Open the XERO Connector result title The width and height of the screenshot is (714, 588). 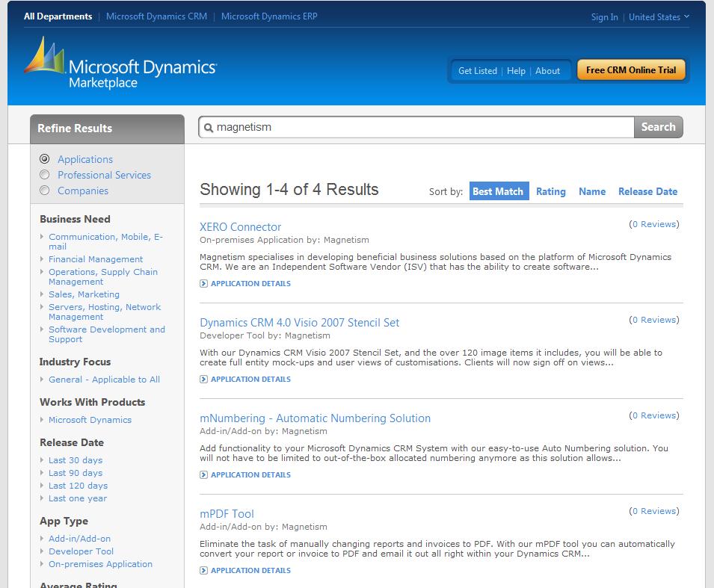tap(240, 227)
